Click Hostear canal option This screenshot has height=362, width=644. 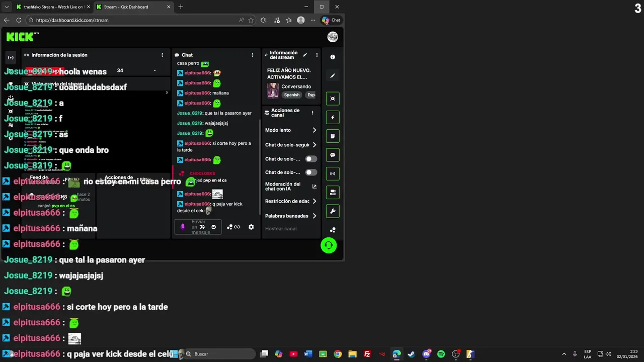(x=281, y=229)
